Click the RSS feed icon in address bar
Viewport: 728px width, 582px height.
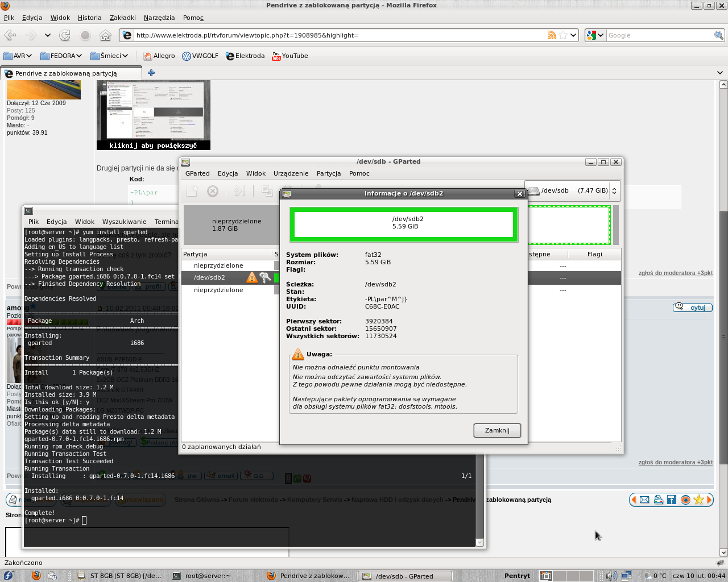552,35
